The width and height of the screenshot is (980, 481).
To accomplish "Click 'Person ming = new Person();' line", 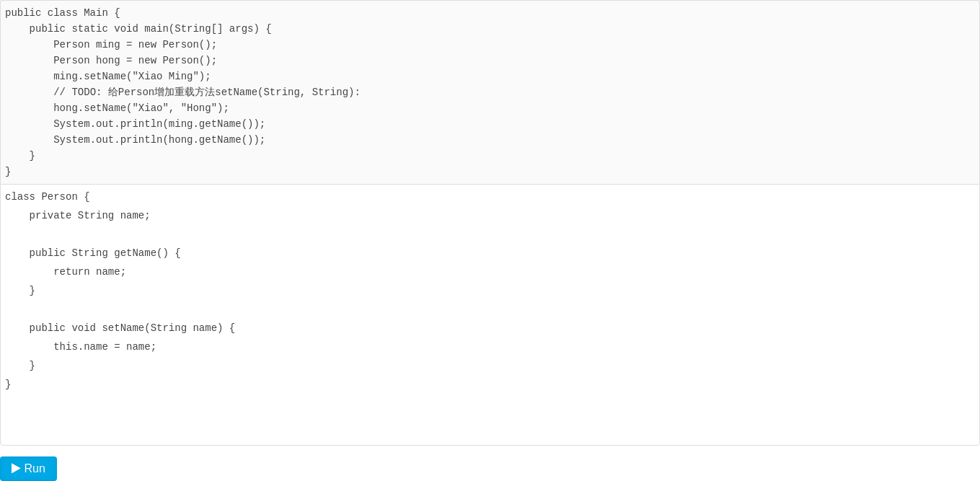I will tap(135, 45).
